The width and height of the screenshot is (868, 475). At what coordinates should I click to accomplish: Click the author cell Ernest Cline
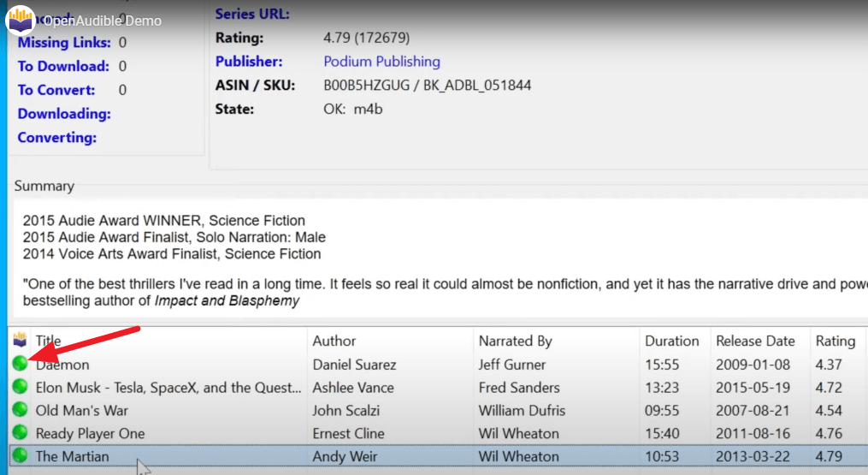(348, 433)
